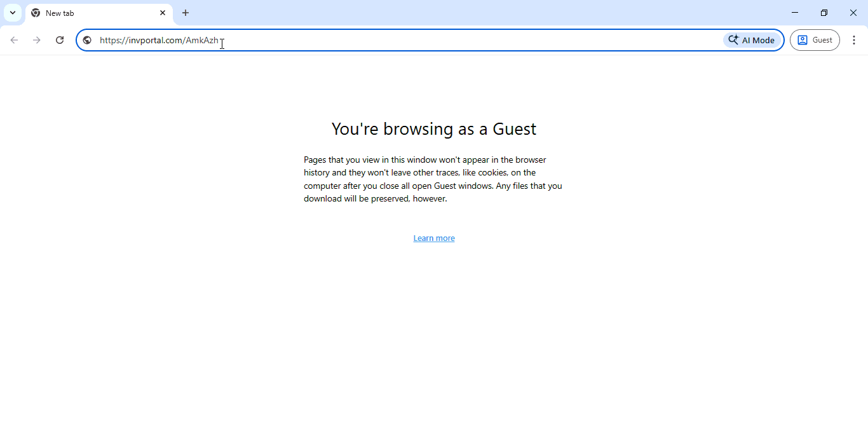Open a new tab with plus button
The image size is (868, 431).
[186, 13]
